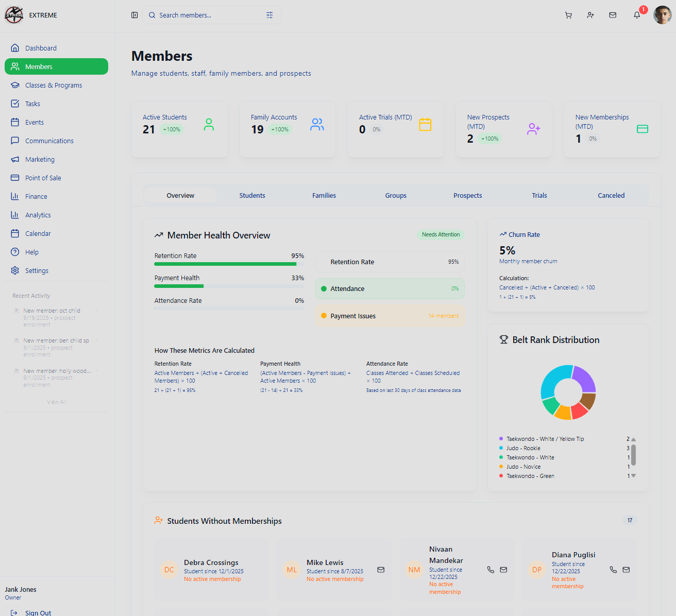
Task: Email Mike Lewis via envelope icon
Action: point(381,570)
